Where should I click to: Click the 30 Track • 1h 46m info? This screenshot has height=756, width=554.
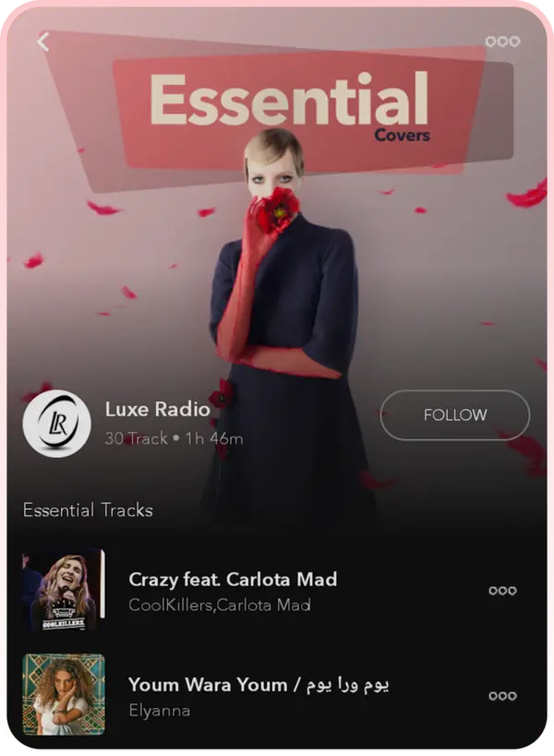pos(174,438)
